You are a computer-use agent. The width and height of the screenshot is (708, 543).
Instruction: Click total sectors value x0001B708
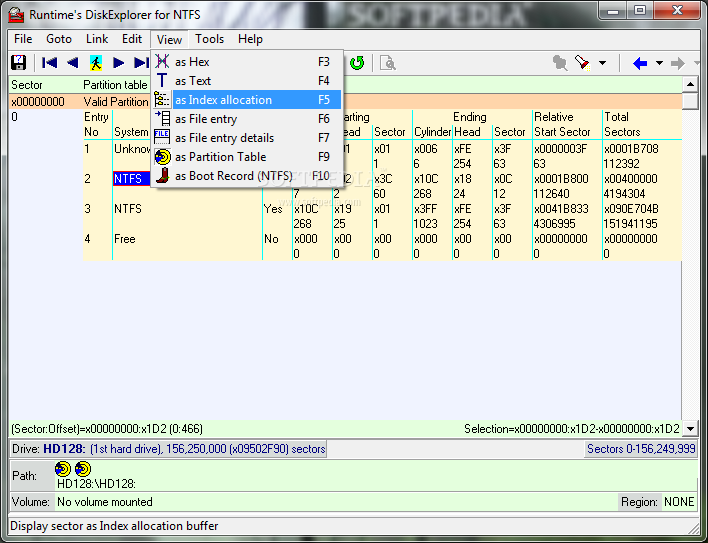click(631, 149)
